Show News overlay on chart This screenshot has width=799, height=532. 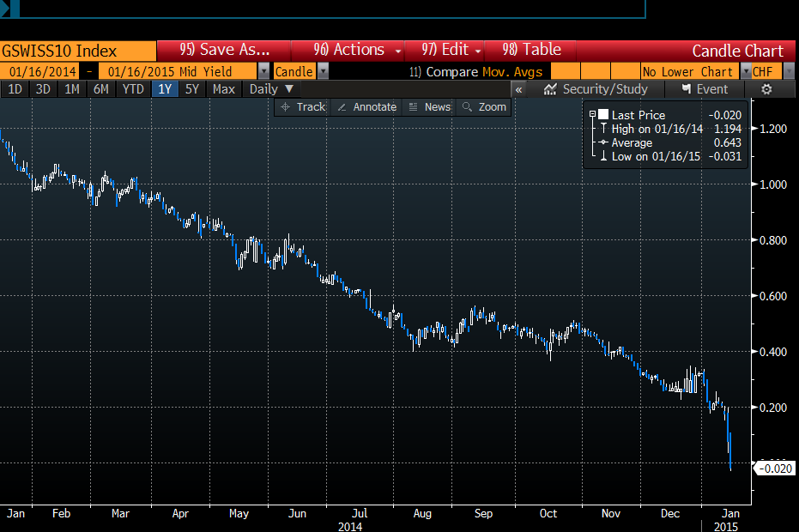point(429,107)
